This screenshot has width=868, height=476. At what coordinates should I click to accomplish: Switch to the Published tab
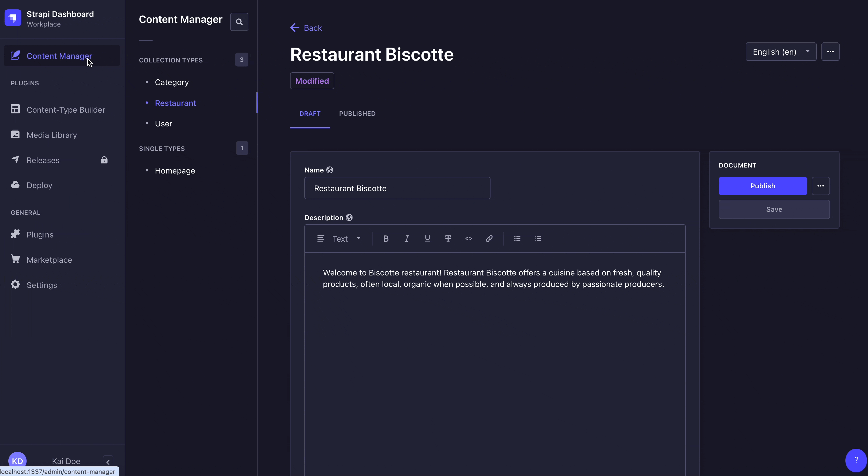click(357, 114)
